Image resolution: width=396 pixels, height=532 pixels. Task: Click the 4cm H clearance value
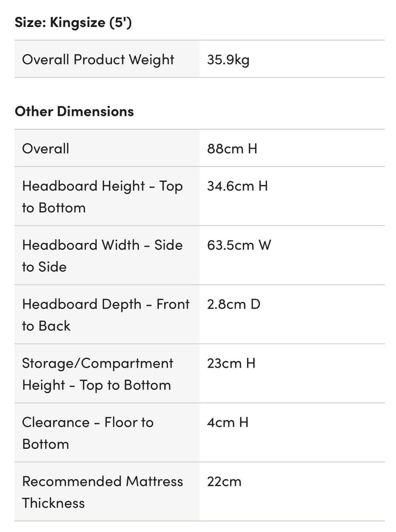tap(228, 422)
